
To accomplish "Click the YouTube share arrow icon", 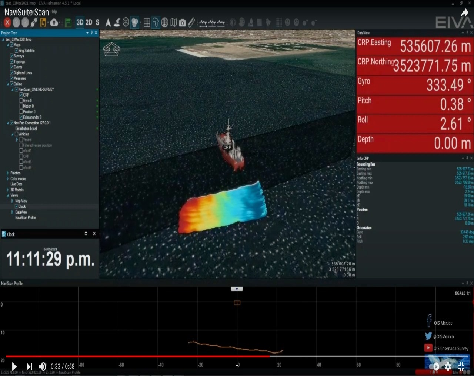I will point(464,13).
